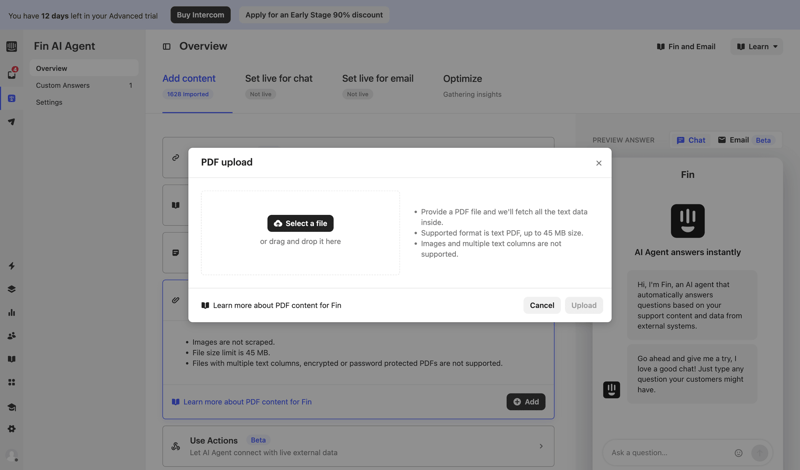Image resolution: width=800 pixels, height=470 pixels.
Task: Open the Inbox icon with red badge
Action: (x=12, y=73)
